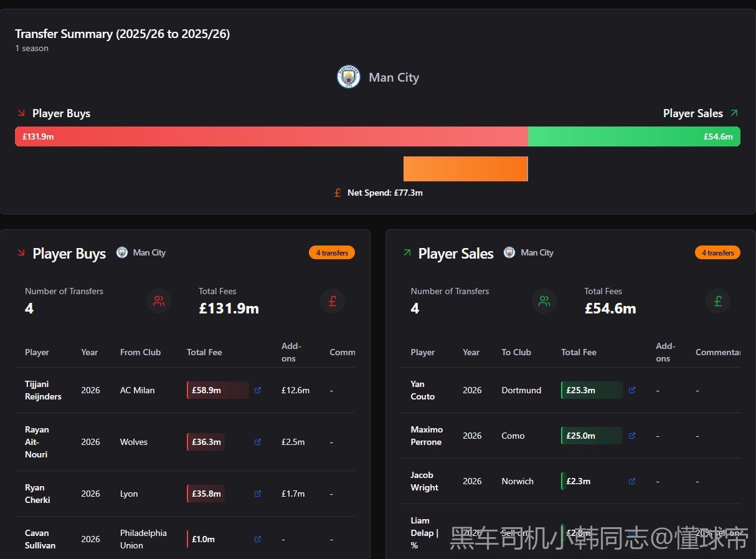Screen dimensions: 756x559
Task: Click the green arrow icon in the Player Sales panel heading
Action: pyautogui.click(x=407, y=252)
